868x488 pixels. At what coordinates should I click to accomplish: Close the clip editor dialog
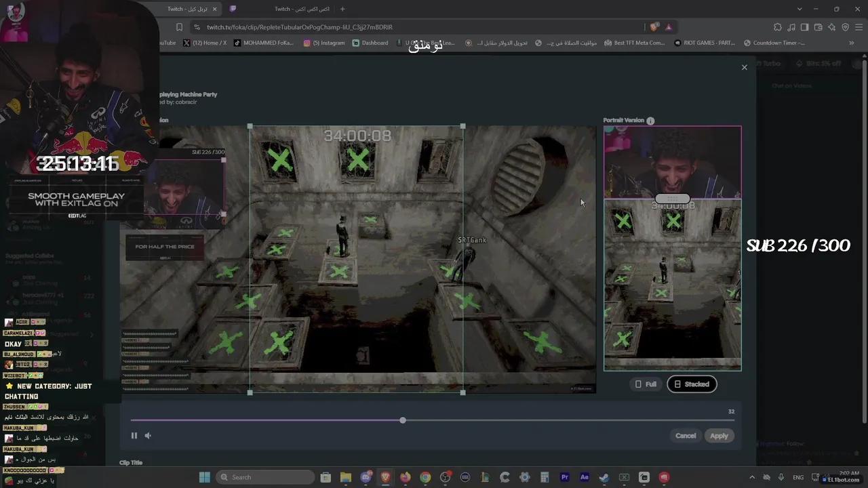745,67
